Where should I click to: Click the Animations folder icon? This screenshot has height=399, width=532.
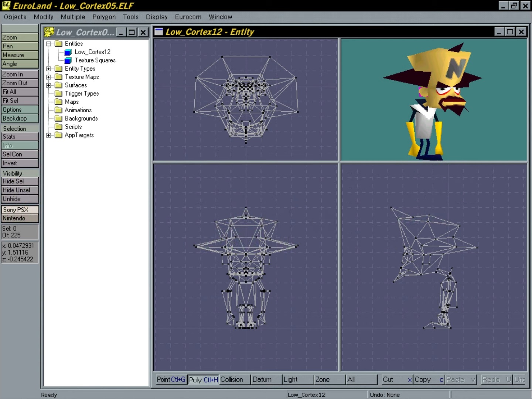[58, 110]
